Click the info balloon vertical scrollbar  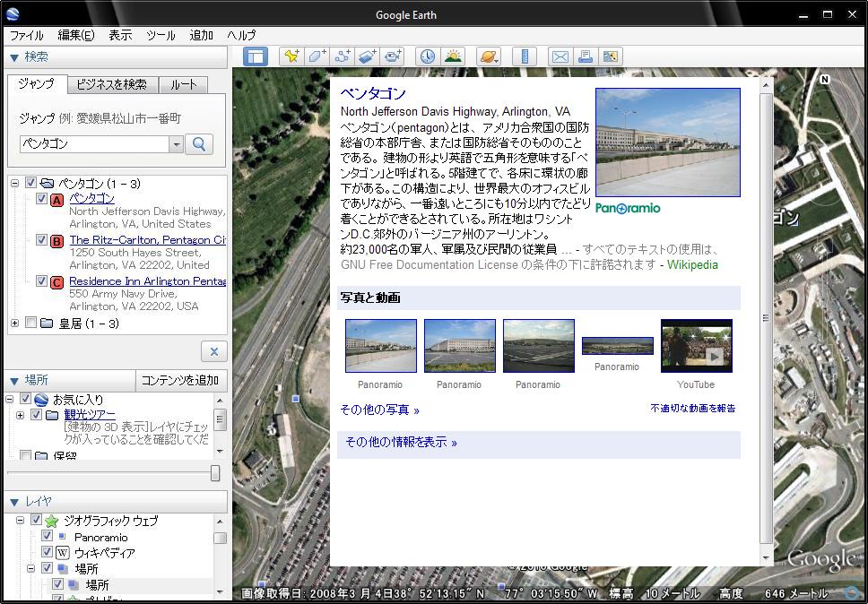766,317
